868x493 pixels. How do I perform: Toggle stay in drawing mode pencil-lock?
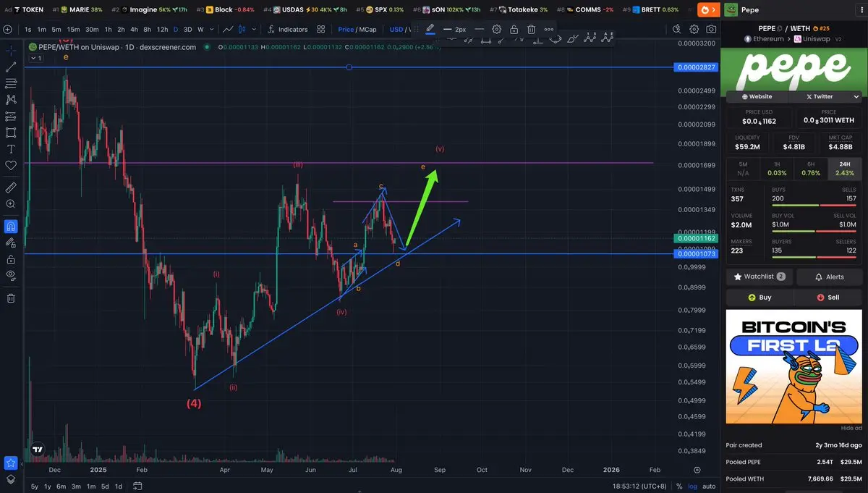pos(11,243)
